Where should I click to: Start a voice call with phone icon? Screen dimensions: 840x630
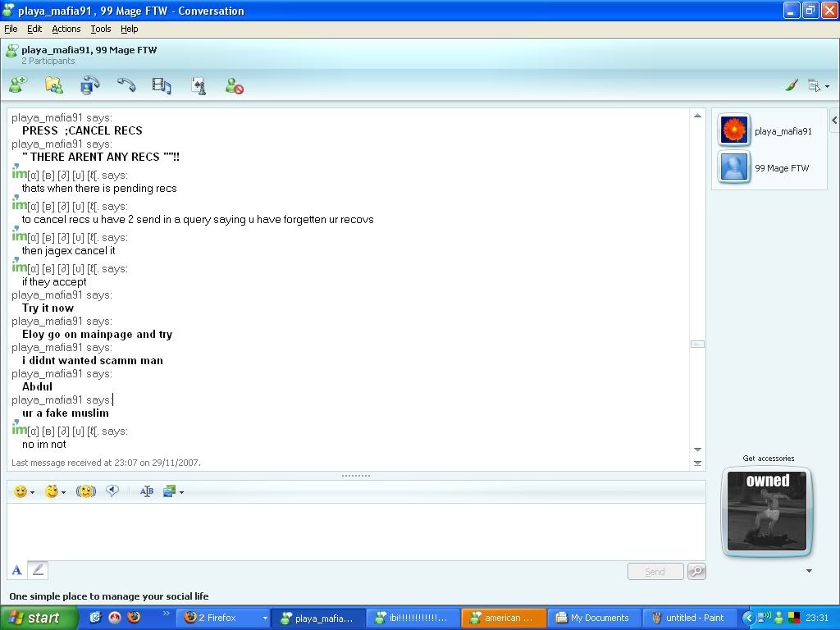126,84
